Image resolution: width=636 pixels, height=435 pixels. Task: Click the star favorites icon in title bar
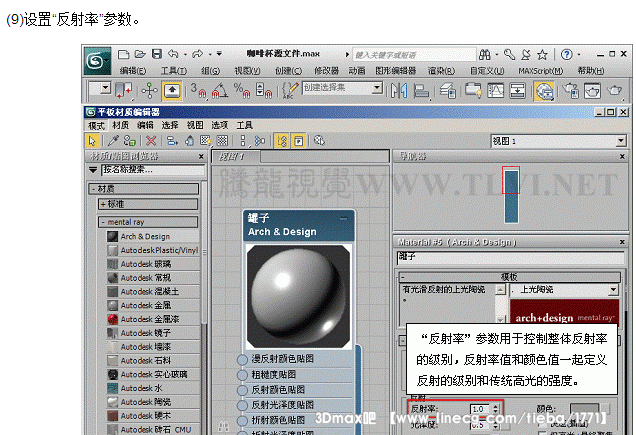pyautogui.click(x=542, y=54)
